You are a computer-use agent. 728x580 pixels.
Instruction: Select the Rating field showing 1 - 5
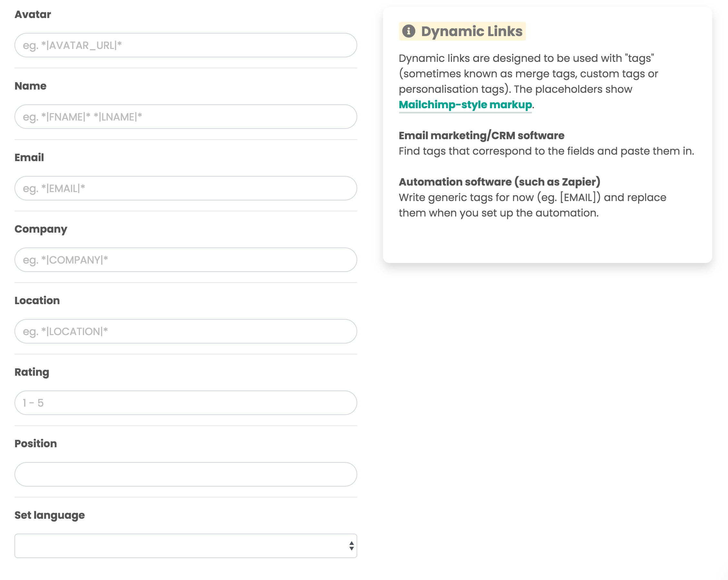186,403
